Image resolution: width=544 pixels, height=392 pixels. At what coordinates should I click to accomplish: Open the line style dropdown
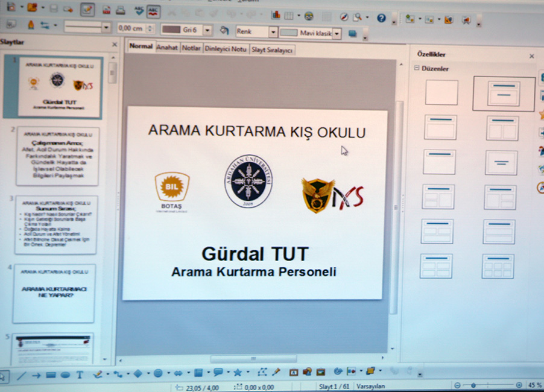[106, 27]
